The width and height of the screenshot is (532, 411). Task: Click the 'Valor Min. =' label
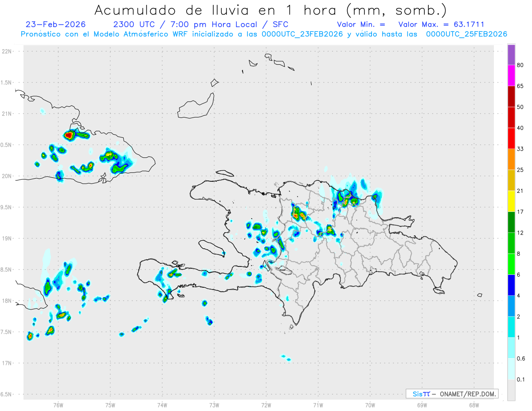(361, 24)
